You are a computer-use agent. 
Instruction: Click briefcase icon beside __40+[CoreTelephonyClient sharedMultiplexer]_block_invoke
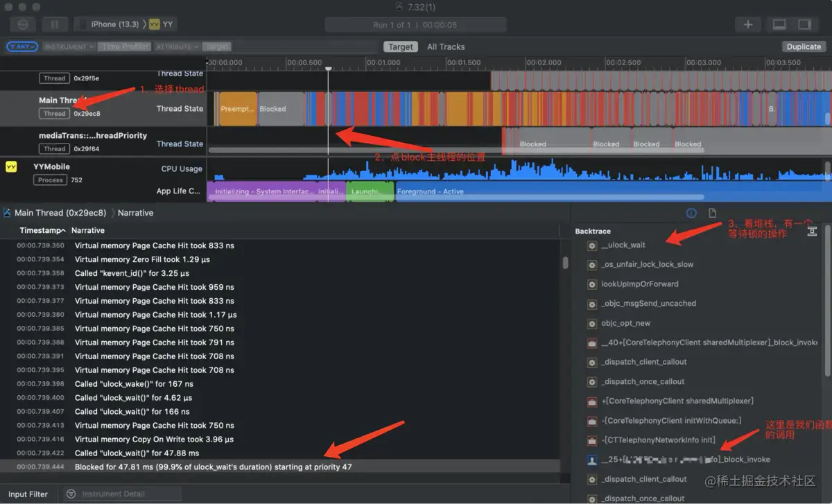(x=592, y=342)
